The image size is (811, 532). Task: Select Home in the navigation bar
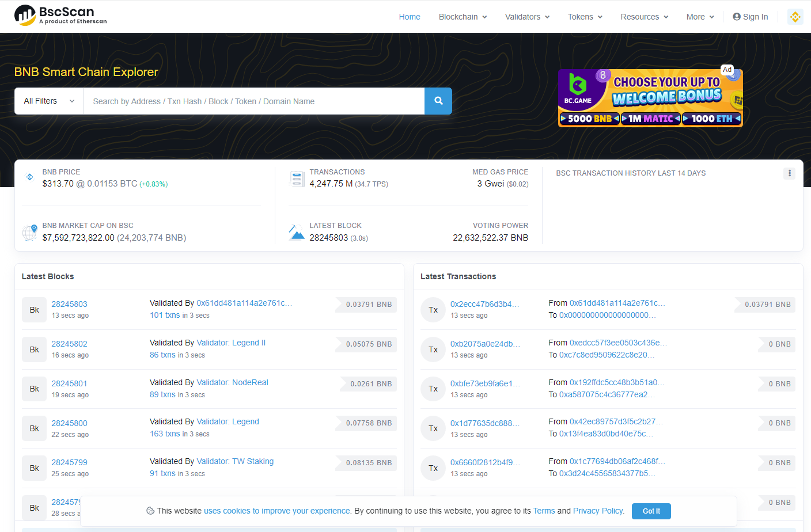coord(410,17)
